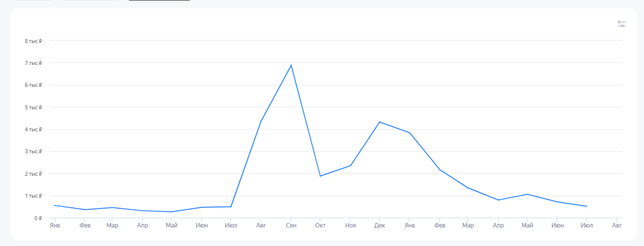Open the chart settings sliders icon
644x246 pixels.
tap(621, 24)
